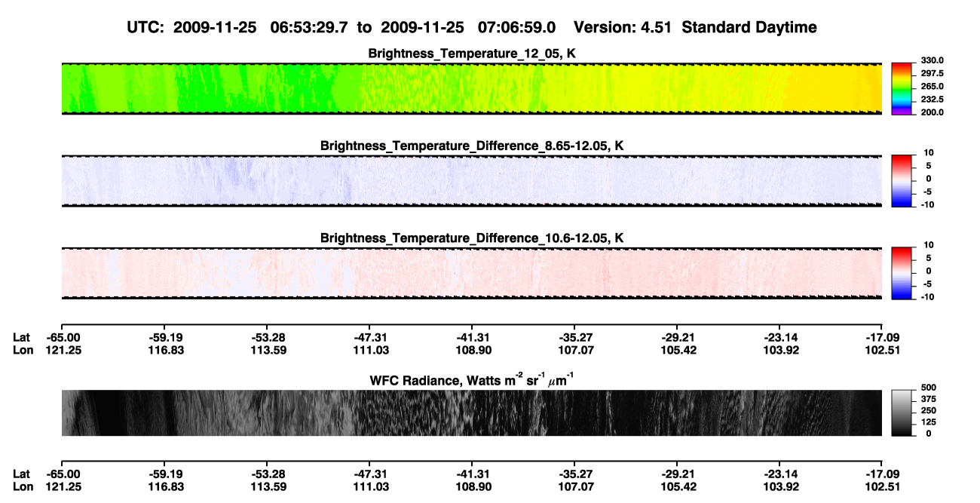Select the grayscale WFC Radiance image strip
Image resolution: width=980 pixels, height=503 pixels.
pos(472,413)
